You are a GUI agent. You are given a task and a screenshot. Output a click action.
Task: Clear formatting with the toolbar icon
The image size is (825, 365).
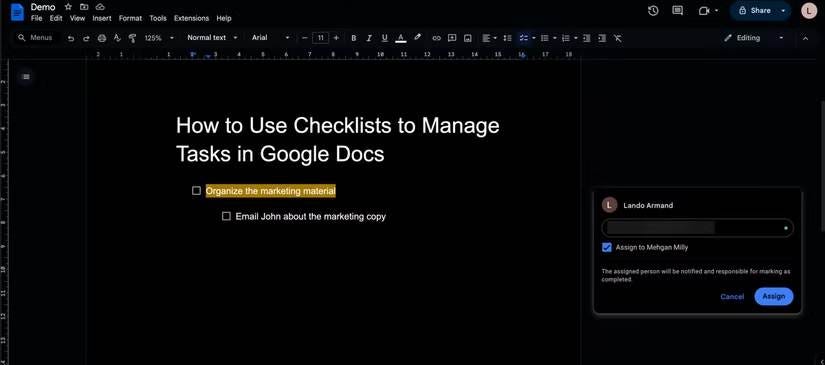point(618,38)
